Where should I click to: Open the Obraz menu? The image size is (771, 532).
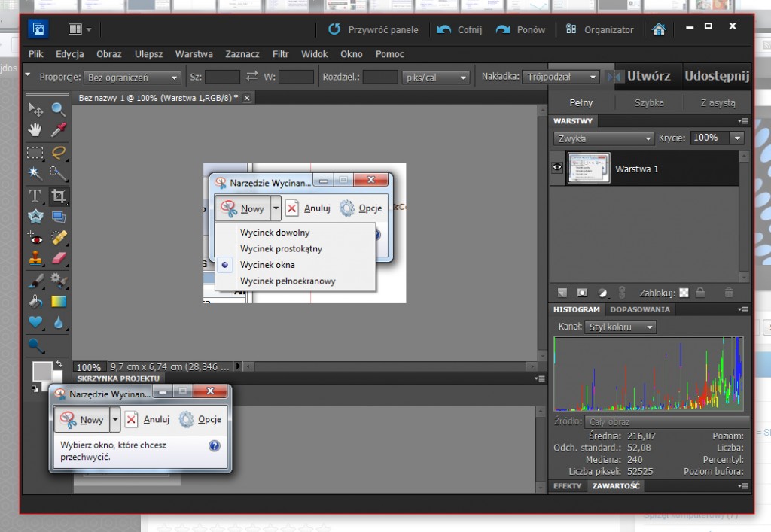pyautogui.click(x=108, y=54)
